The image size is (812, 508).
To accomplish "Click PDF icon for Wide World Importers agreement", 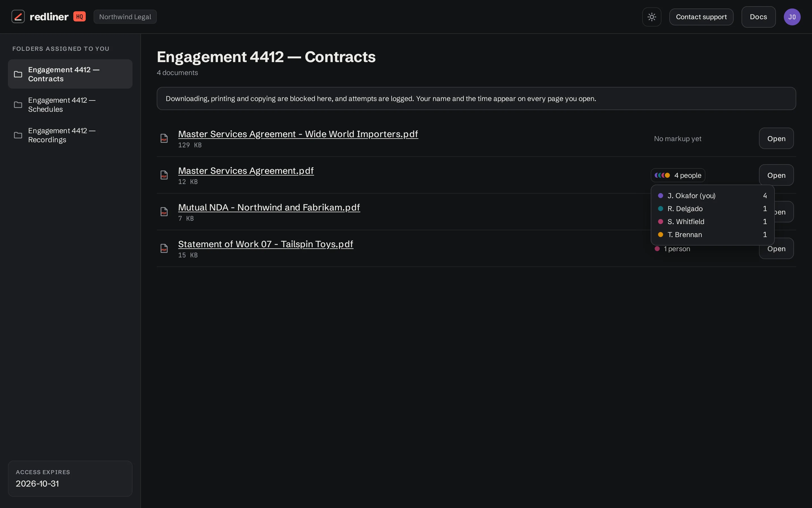I will point(164,138).
